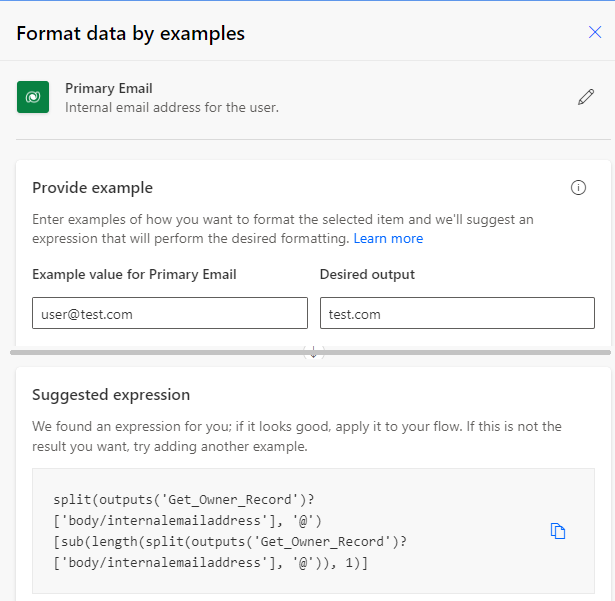Copy the suggested expression to clipboard

(558, 531)
